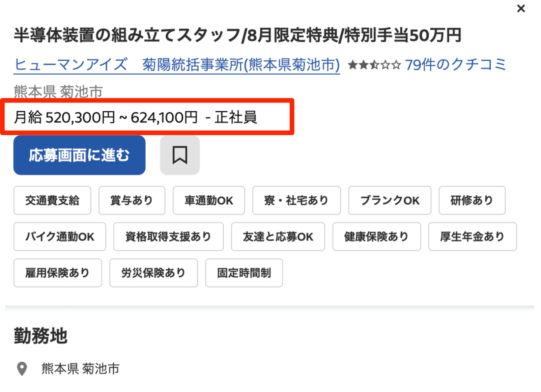Click the ブランクOK tag
Viewport: 541px width, 392px height.
(x=389, y=200)
